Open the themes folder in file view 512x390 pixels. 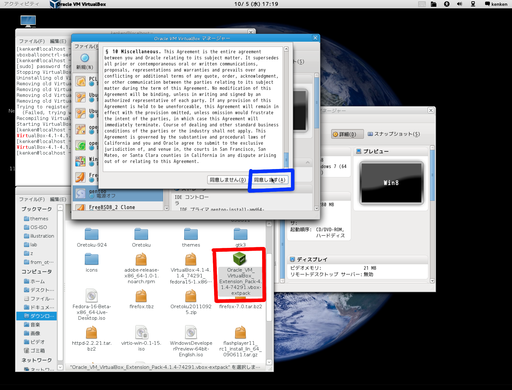[191, 237]
